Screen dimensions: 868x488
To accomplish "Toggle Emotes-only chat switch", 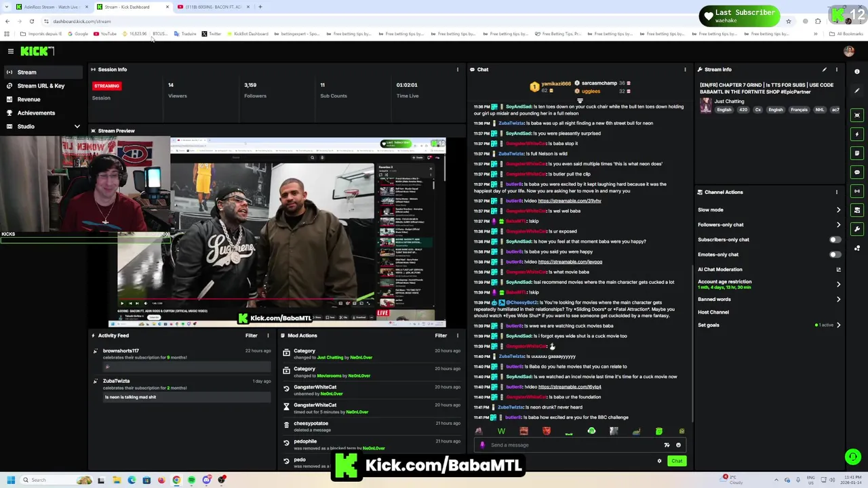I will 835,254.
